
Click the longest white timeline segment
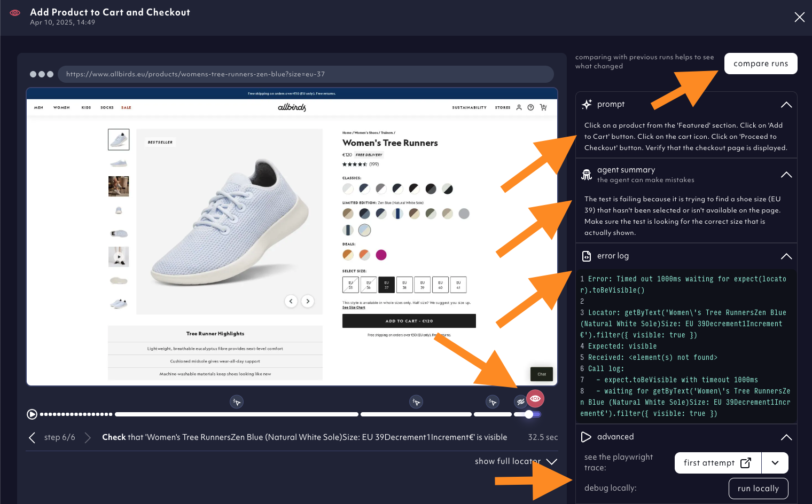pyautogui.click(x=237, y=414)
